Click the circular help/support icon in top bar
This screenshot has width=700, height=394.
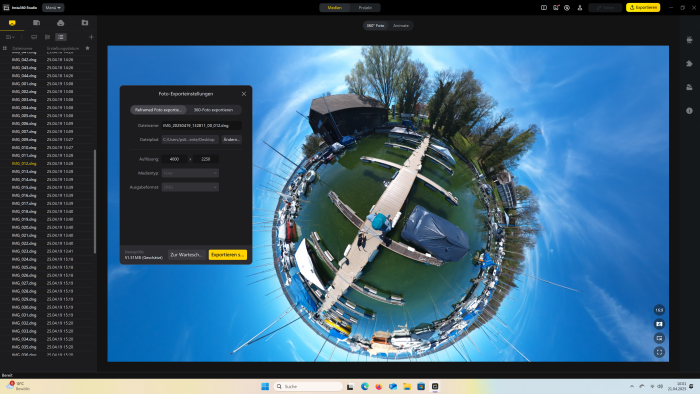point(567,8)
